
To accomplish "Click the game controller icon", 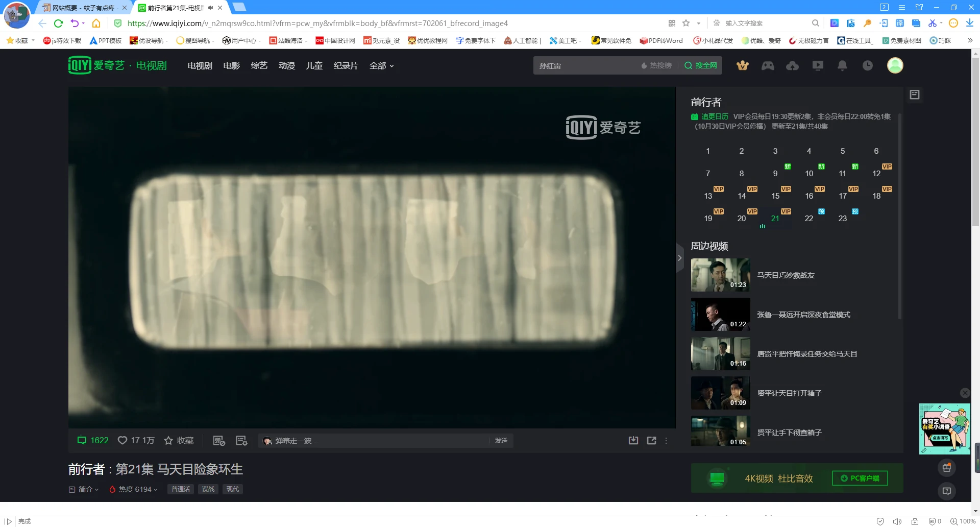I will (x=768, y=65).
